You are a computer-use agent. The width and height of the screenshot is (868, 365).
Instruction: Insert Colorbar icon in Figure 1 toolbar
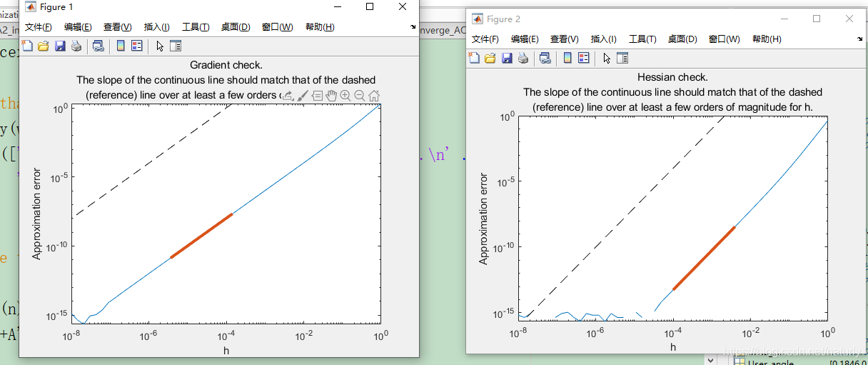click(120, 46)
